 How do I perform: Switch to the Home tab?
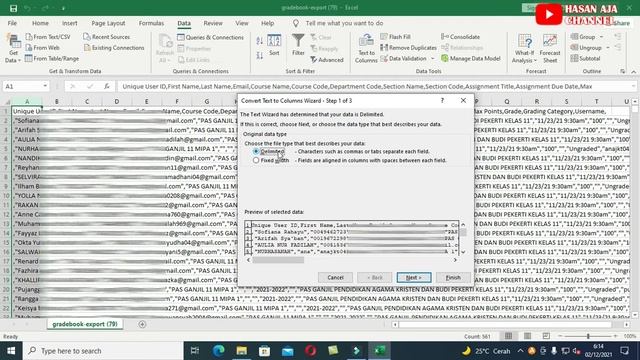point(40,23)
